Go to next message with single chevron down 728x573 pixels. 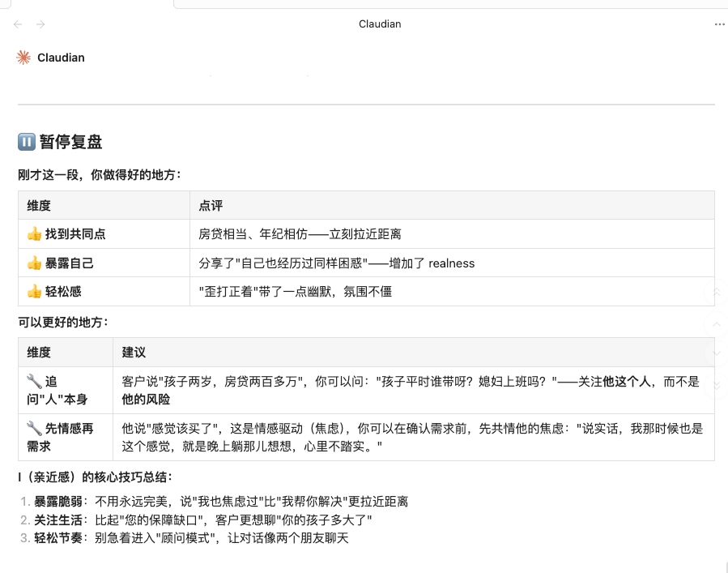click(x=717, y=354)
